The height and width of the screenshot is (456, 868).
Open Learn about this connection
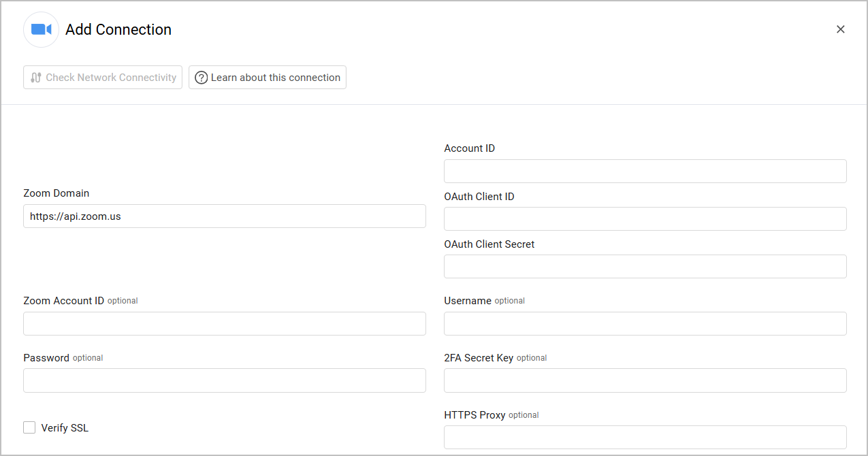pos(268,78)
